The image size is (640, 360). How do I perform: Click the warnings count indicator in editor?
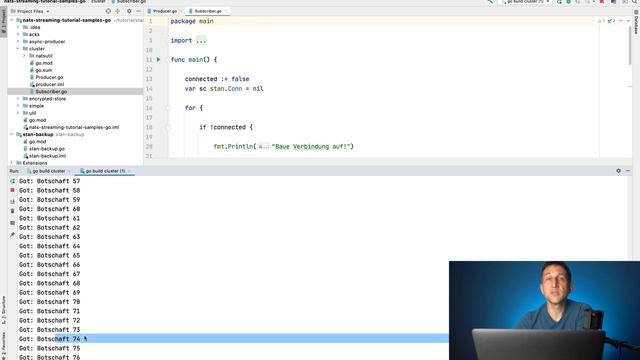(602, 21)
